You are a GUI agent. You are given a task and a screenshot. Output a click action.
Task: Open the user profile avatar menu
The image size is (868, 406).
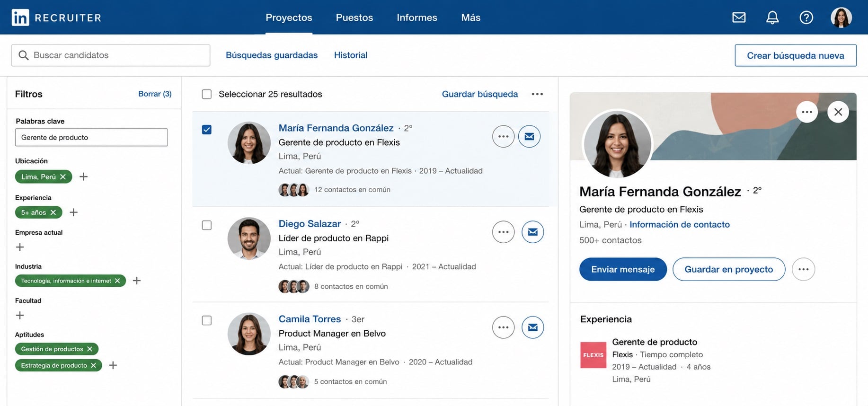click(841, 18)
